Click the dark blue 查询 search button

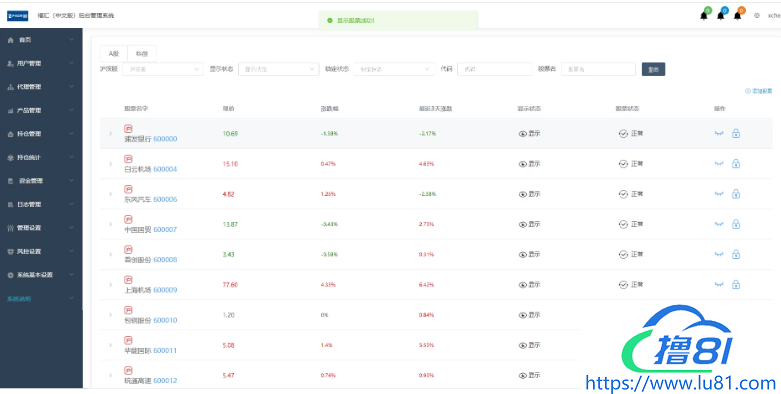click(x=653, y=69)
